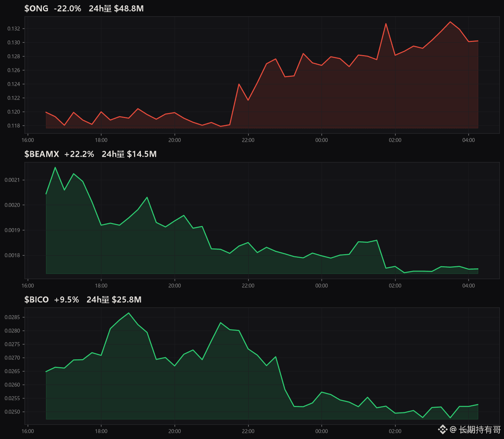This screenshot has width=504, height=439.
Task: Click 16:00 on the $BICO chart axis
Action: click(28, 431)
